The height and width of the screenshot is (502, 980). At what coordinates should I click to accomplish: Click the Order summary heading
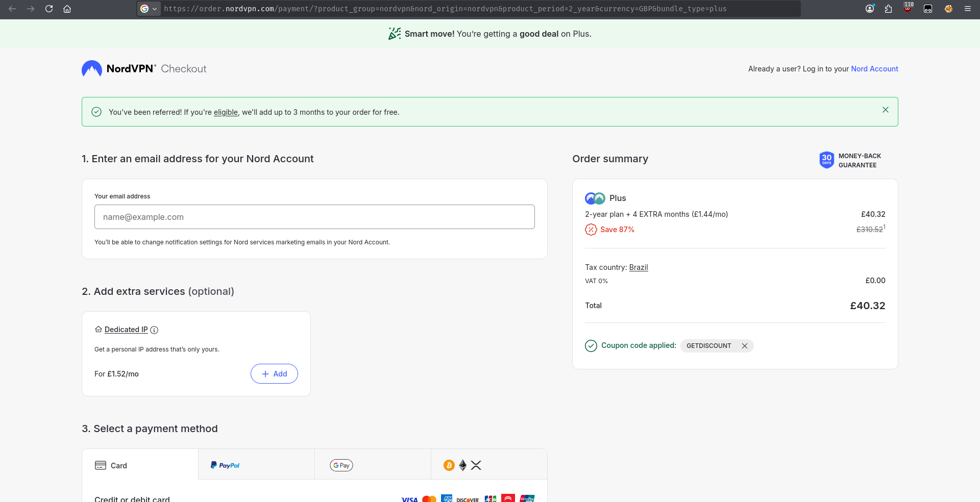[610, 159]
